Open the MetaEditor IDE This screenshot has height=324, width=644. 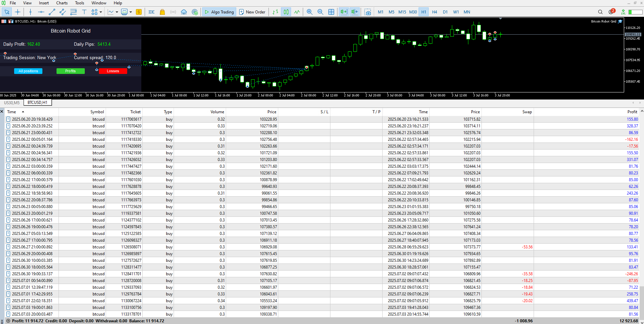151,12
